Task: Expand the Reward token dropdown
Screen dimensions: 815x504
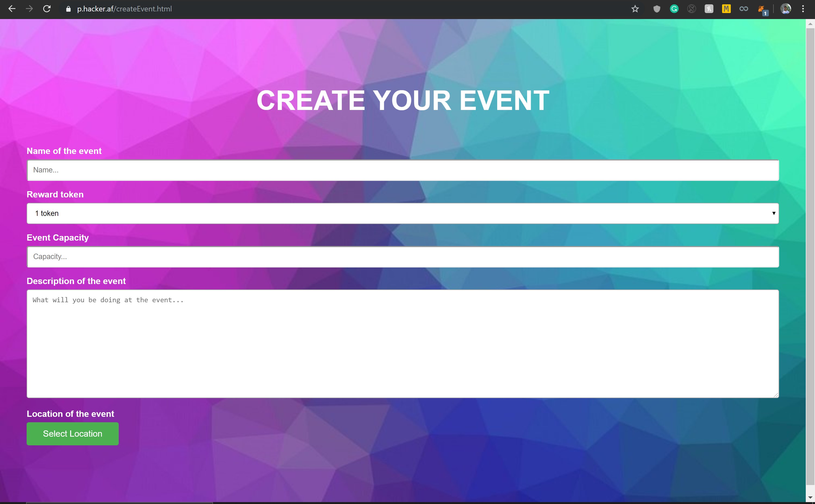Action: (x=403, y=213)
